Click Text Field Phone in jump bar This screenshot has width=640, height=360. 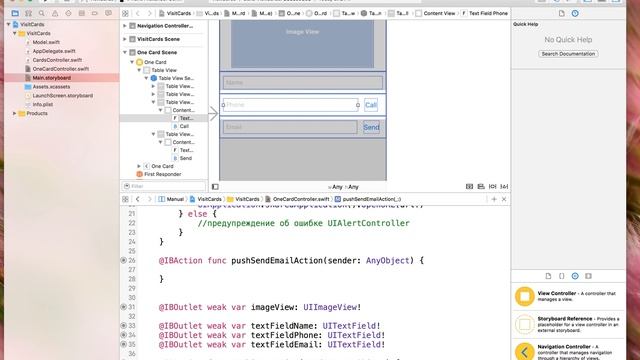click(484, 13)
